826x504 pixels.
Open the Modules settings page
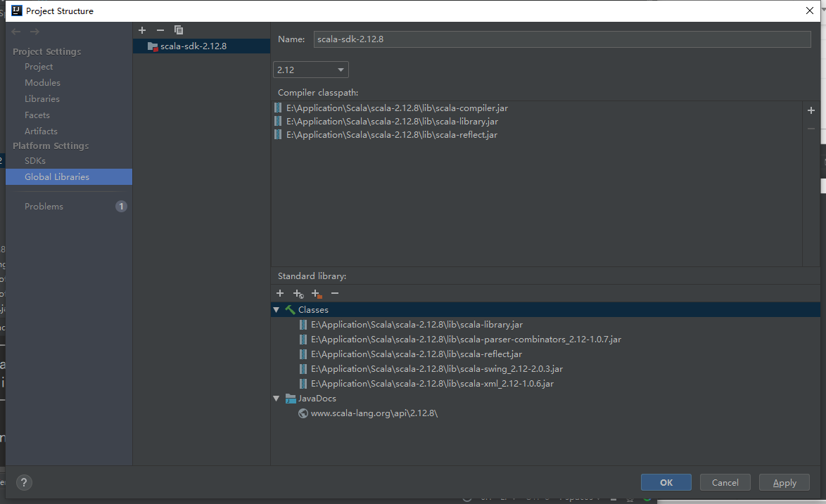tap(42, 83)
